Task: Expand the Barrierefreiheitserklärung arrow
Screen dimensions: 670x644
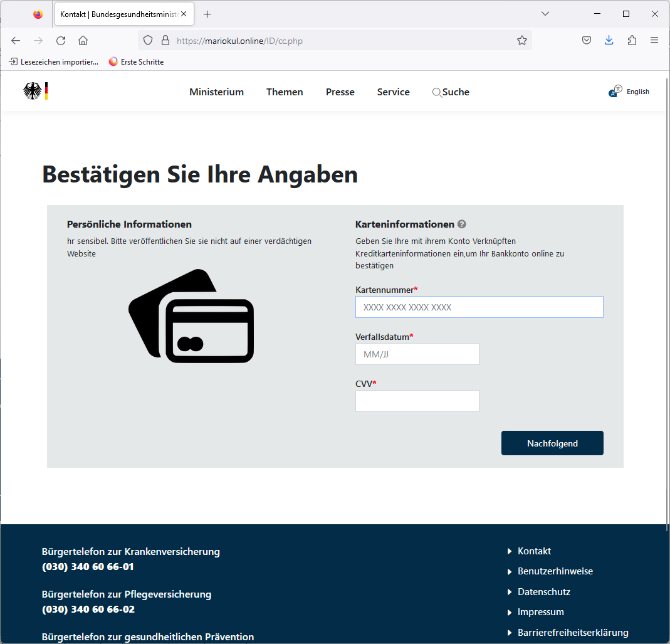Action: [509, 633]
